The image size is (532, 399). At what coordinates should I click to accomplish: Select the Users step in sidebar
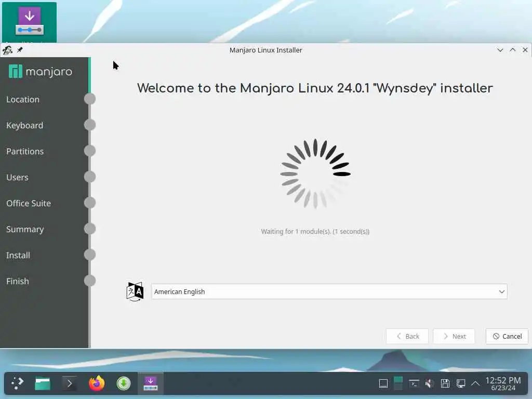[x=17, y=177]
